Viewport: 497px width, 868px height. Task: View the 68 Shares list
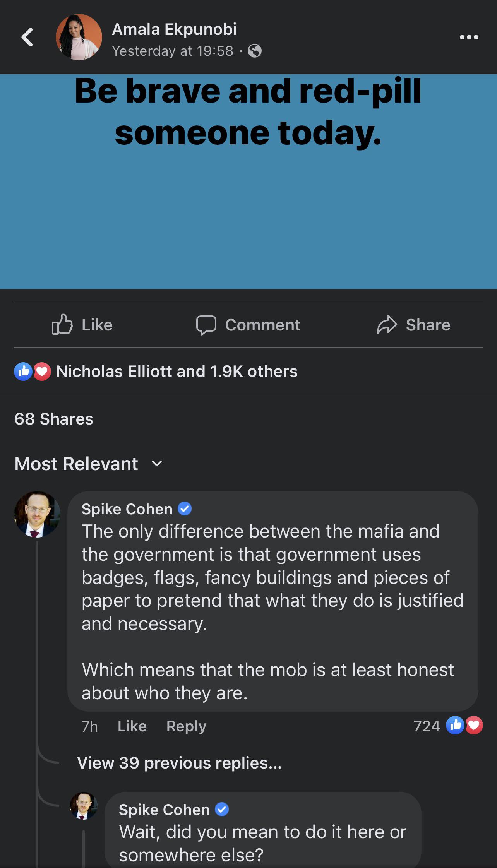tap(53, 419)
